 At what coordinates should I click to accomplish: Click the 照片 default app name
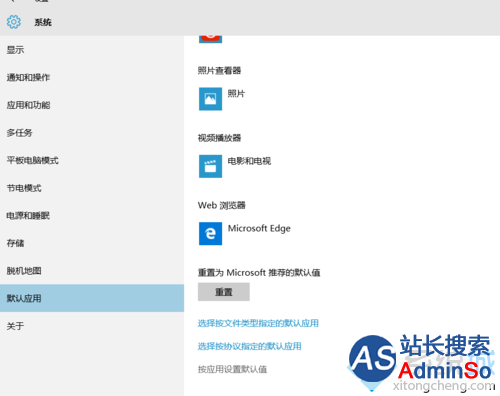[x=236, y=94]
